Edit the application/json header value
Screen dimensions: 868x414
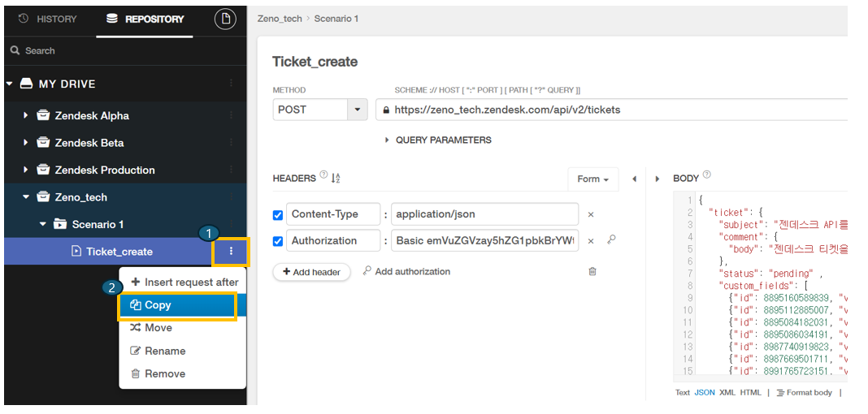coord(484,214)
